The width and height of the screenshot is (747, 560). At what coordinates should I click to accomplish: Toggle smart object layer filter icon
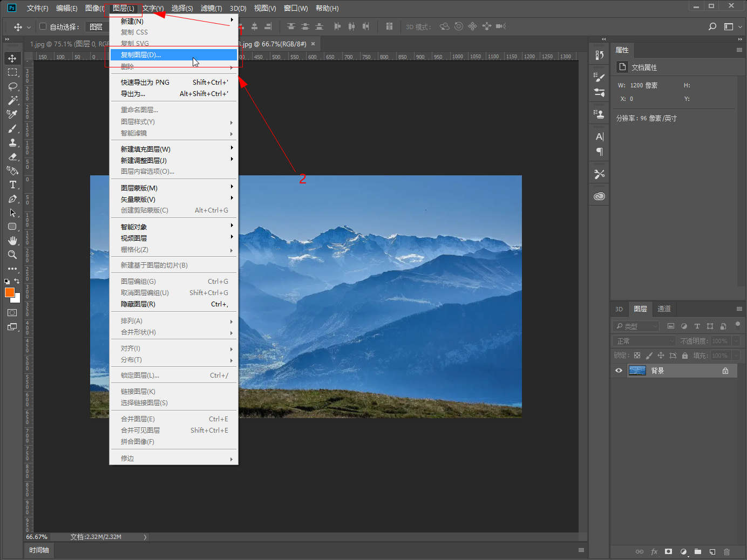click(x=723, y=326)
